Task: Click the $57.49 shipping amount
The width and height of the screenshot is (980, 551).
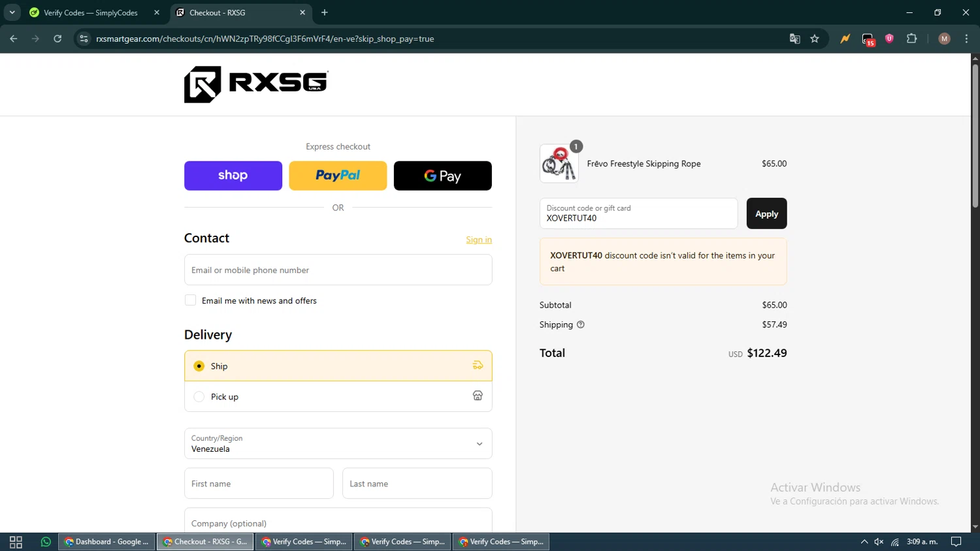Action: tap(774, 324)
